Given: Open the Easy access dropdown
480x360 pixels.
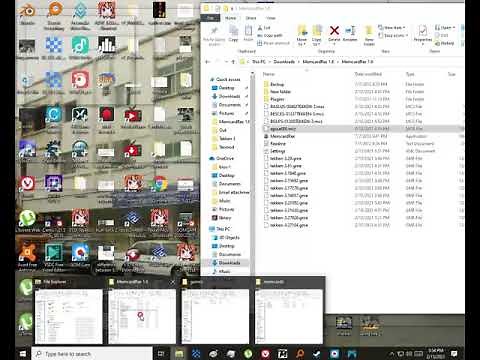Looking at the screenshot, I should coord(393,35).
